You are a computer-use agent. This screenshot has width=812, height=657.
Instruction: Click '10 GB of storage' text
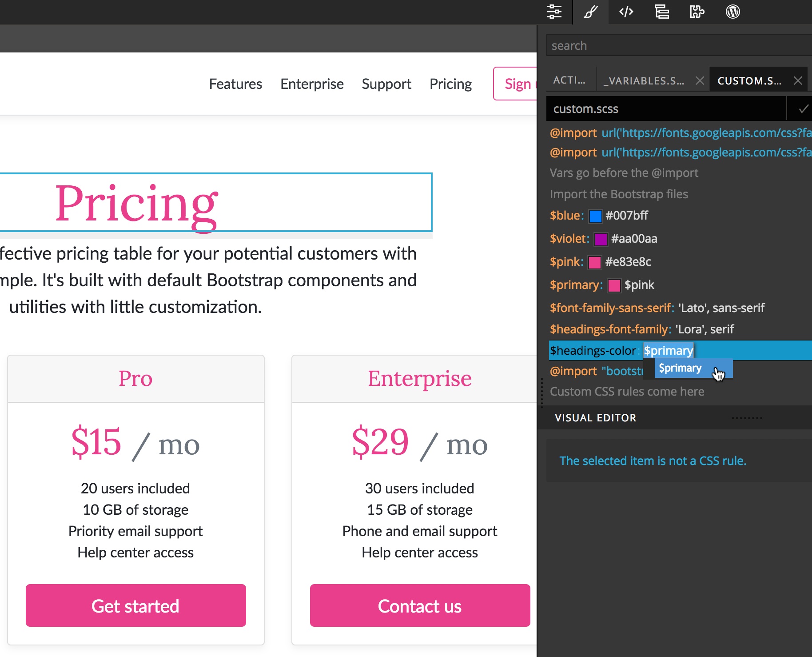point(135,509)
